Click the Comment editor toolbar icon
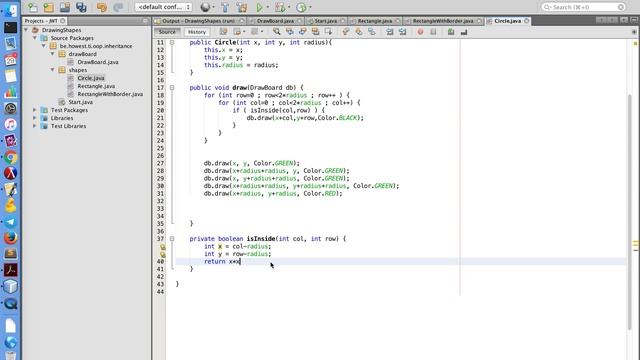This screenshot has height=360, width=640. (451, 32)
